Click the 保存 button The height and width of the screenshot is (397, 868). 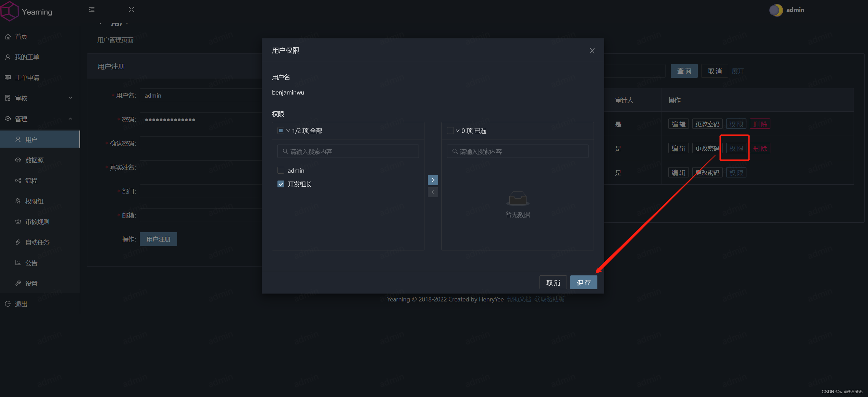(583, 282)
